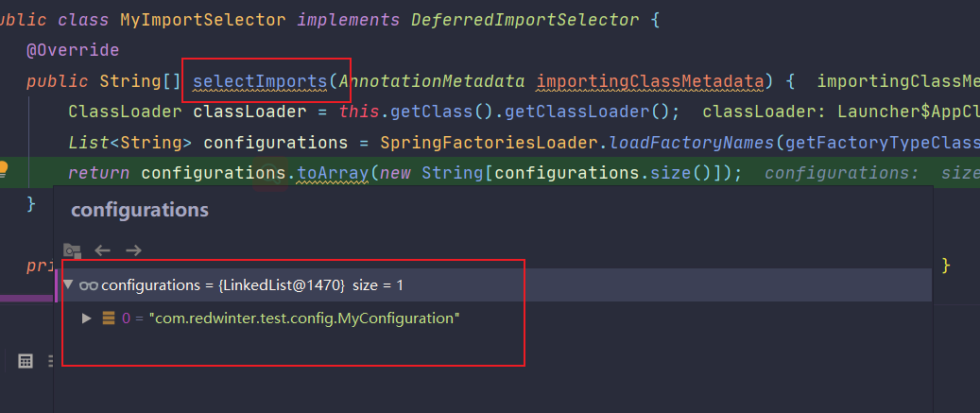This screenshot has height=413, width=980.
Task: Click the folder icon in the configurations popup toolbar
Action: coord(72,250)
